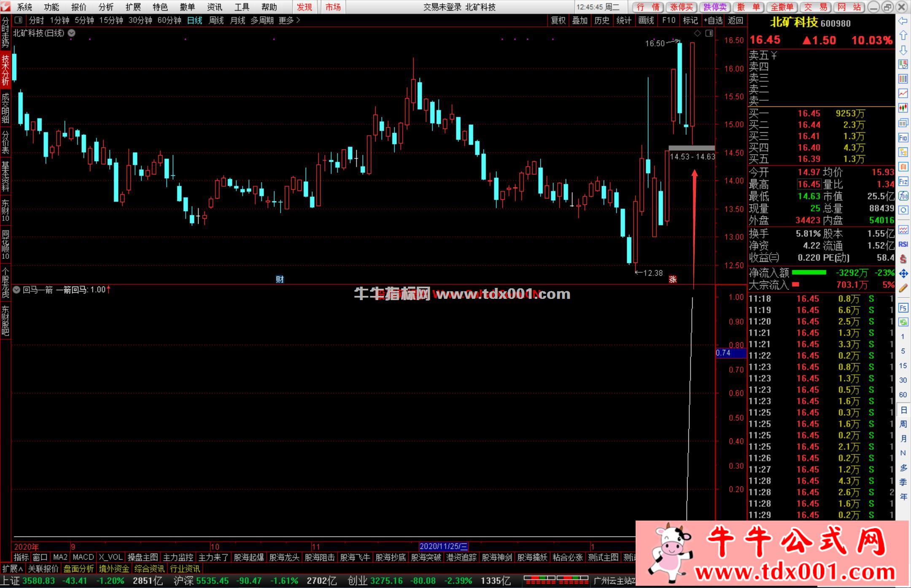Open the red trend line chart icon

coord(903,94)
